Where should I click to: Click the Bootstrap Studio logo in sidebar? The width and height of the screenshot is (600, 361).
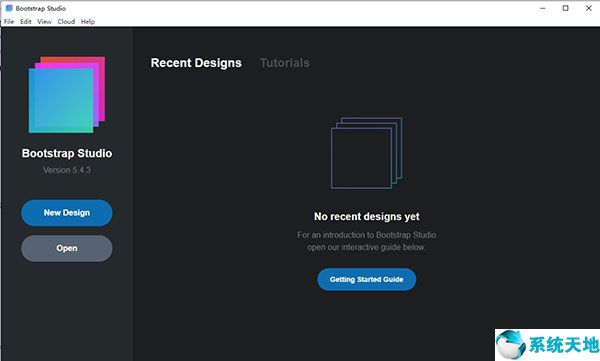pyautogui.click(x=67, y=95)
